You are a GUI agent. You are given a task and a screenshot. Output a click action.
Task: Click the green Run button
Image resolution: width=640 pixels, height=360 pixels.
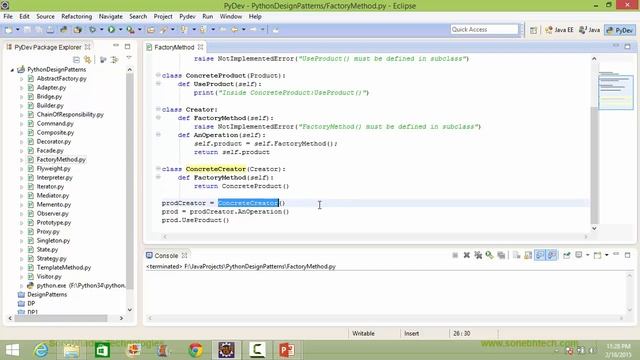point(111,29)
